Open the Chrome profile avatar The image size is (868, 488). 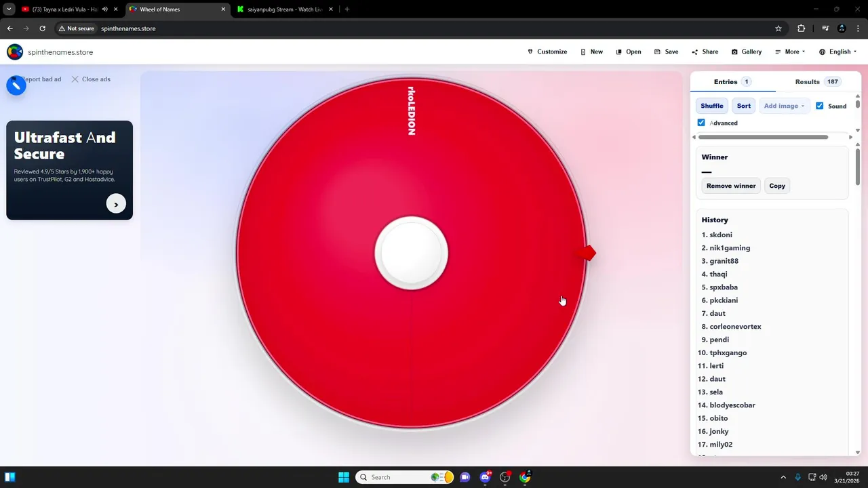[842, 28]
